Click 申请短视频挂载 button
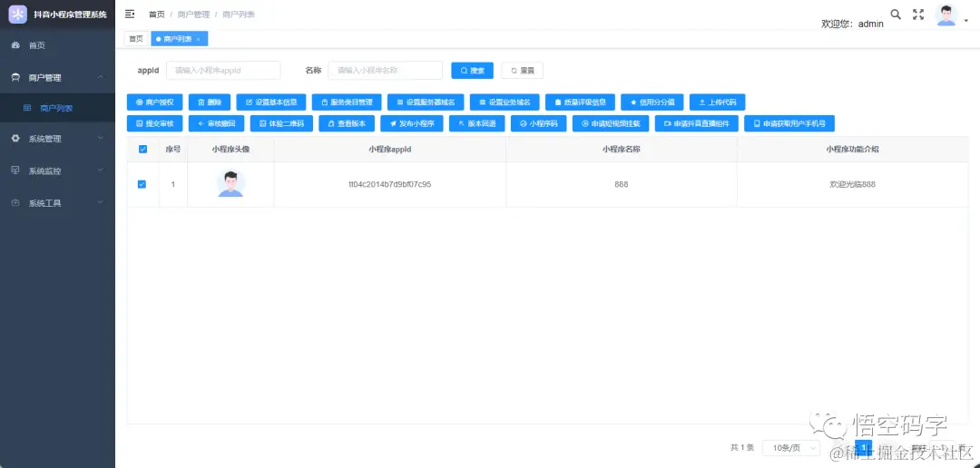 pos(611,123)
